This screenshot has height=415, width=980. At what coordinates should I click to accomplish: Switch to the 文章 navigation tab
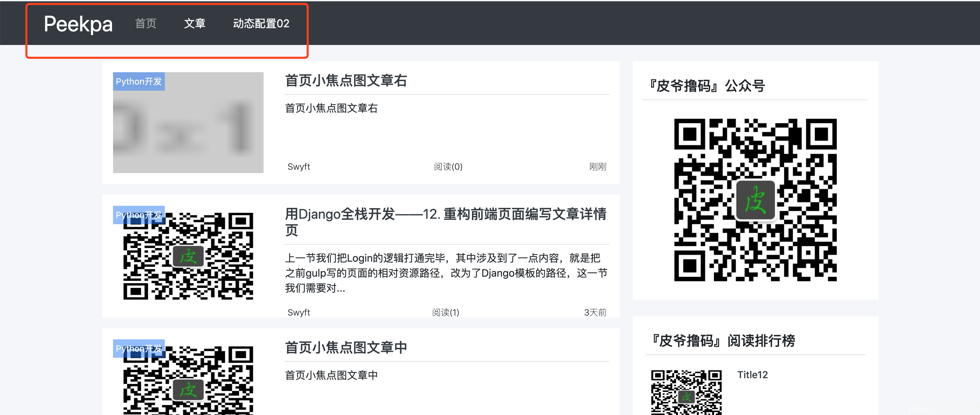point(195,24)
